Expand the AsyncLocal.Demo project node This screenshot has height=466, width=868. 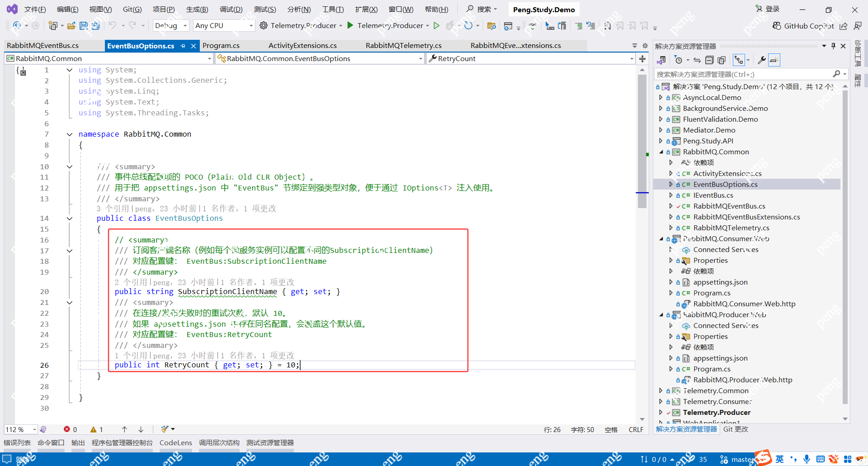point(661,98)
